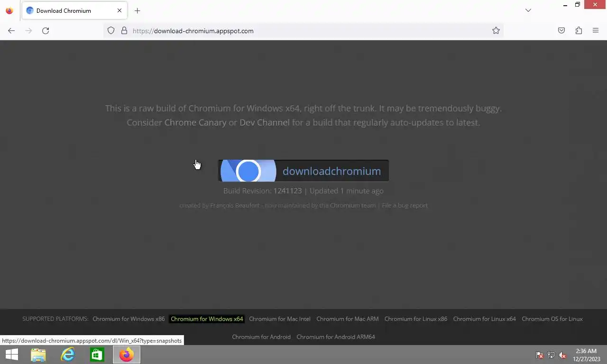
Task: Open the File a bug report link
Action: 405,205
